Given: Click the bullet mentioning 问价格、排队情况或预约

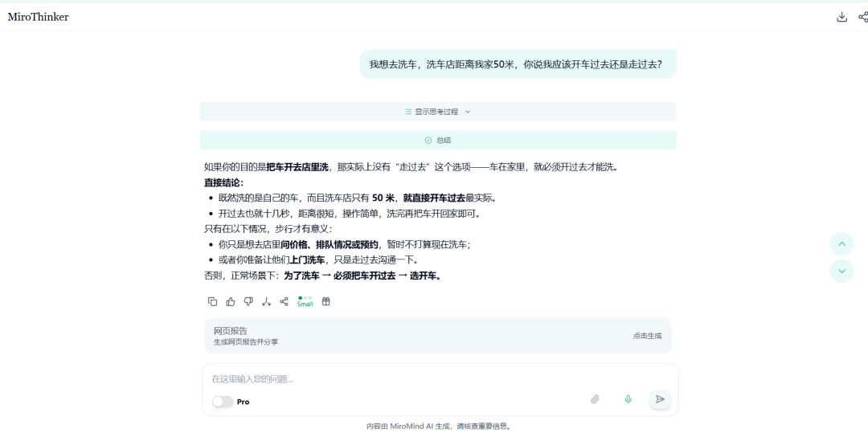Looking at the screenshot, I should [x=344, y=244].
